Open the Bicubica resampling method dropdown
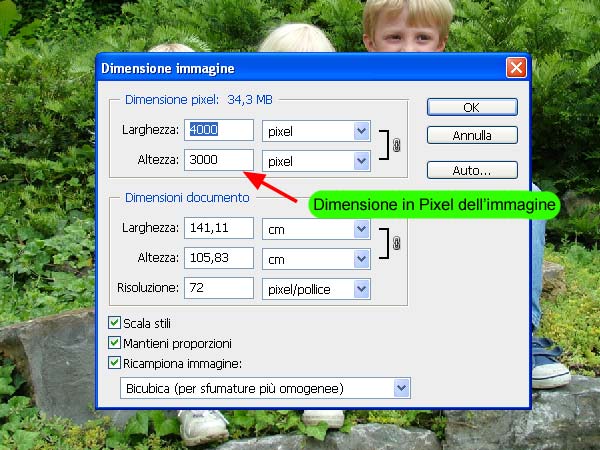This screenshot has width=600, height=450. [x=265, y=388]
